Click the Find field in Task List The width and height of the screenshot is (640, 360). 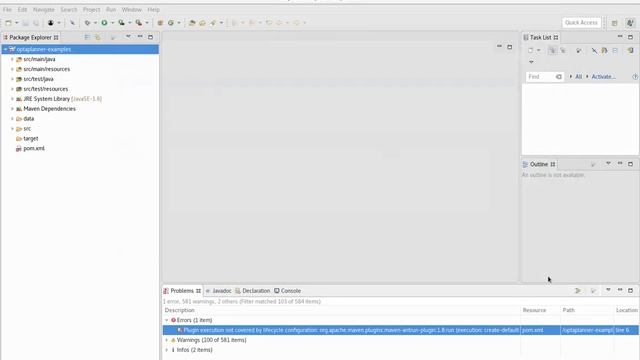click(x=544, y=77)
